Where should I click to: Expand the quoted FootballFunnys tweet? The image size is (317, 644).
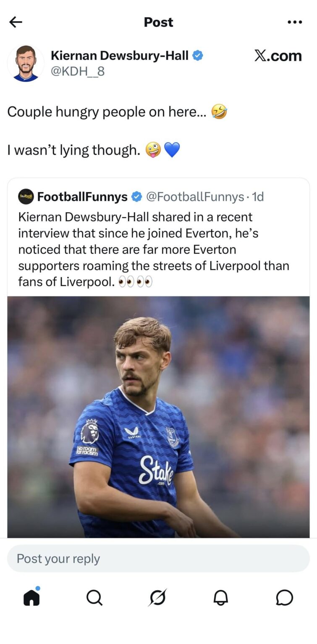tap(158, 249)
